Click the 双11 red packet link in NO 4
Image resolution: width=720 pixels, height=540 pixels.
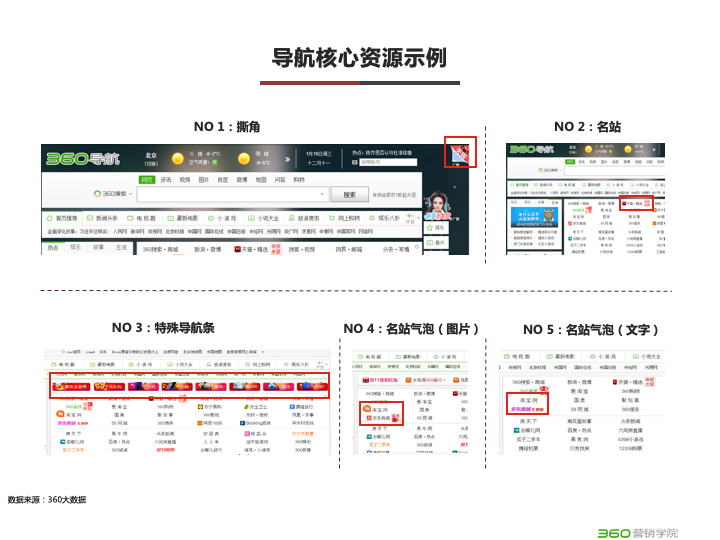380,380
